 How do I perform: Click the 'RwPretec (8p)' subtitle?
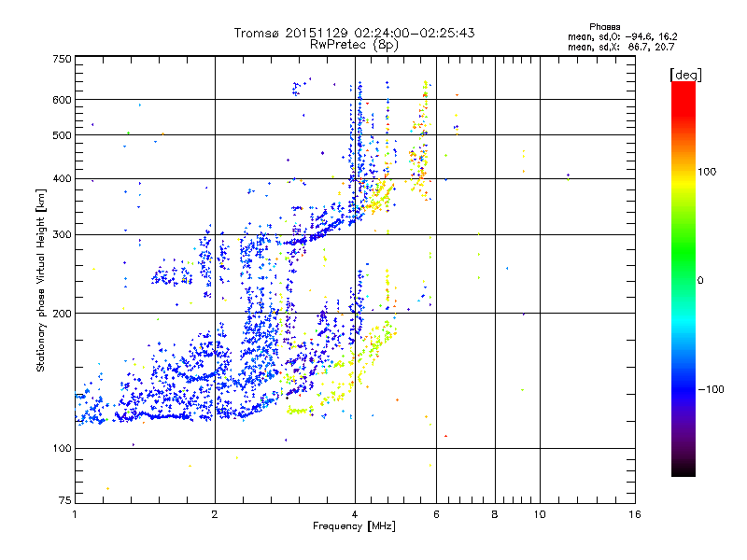coord(354,45)
